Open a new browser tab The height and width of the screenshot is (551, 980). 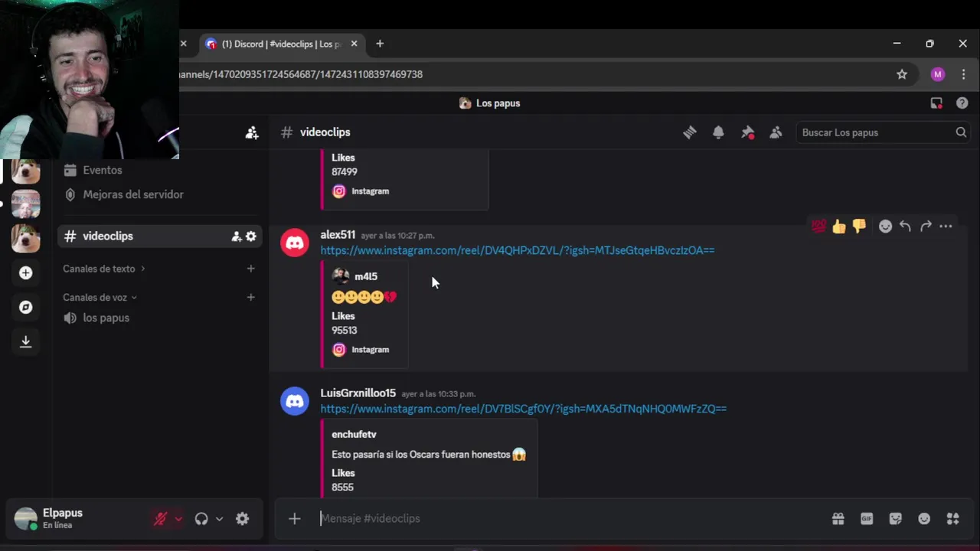pyautogui.click(x=380, y=44)
